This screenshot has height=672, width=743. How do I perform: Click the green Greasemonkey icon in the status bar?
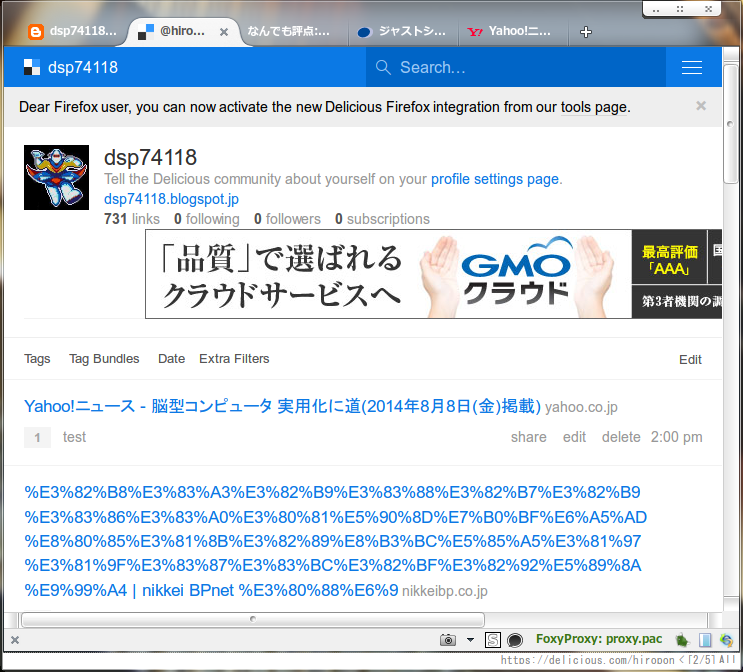[x=682, y=640]
